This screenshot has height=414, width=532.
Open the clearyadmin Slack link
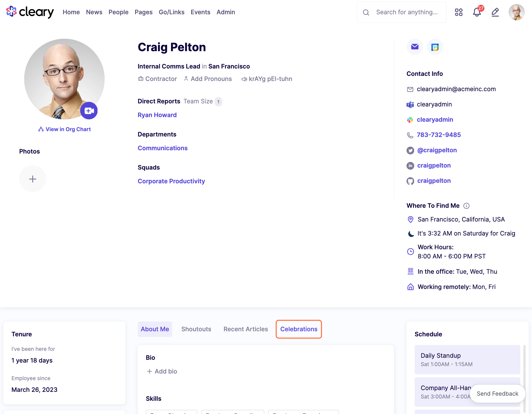(435, 120)
